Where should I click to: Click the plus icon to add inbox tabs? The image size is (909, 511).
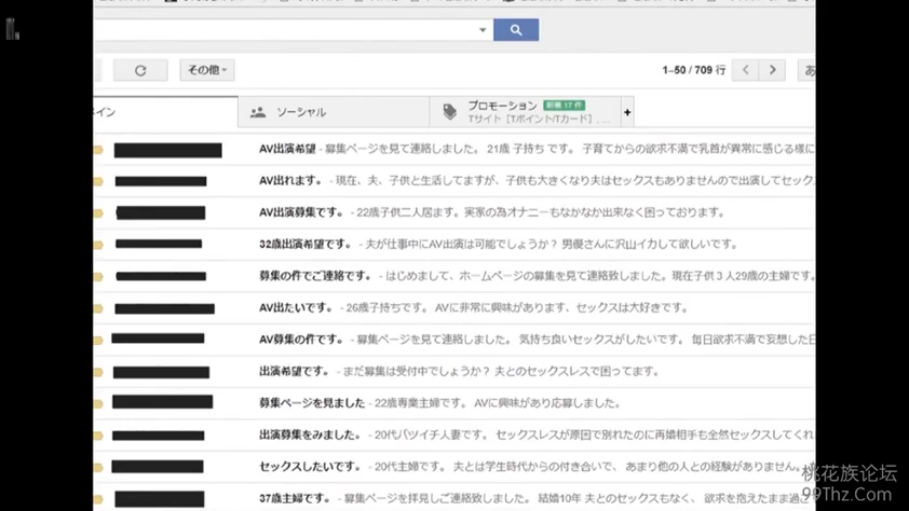[627, 112]
